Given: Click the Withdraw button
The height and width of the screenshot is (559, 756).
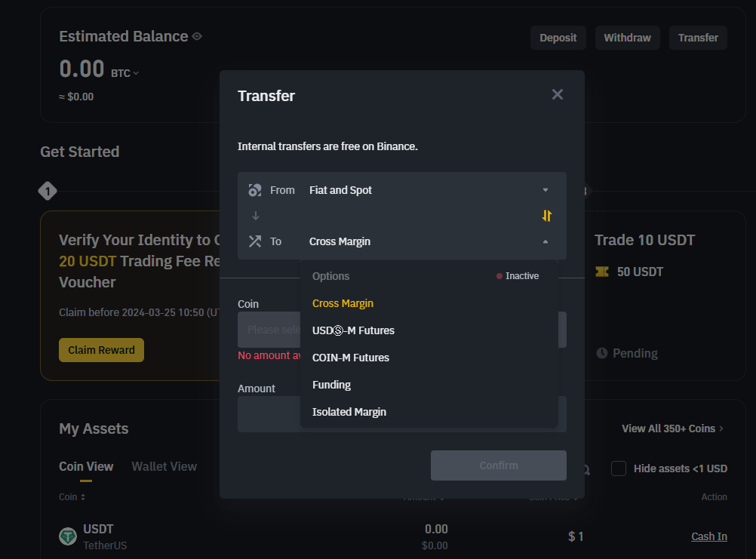Looking at the screenshot, I should point(627,38).
